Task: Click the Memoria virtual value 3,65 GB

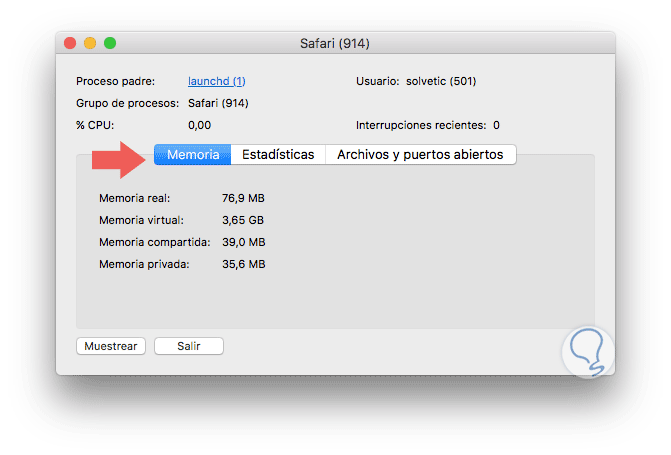Action: click(x=243, y=220)
